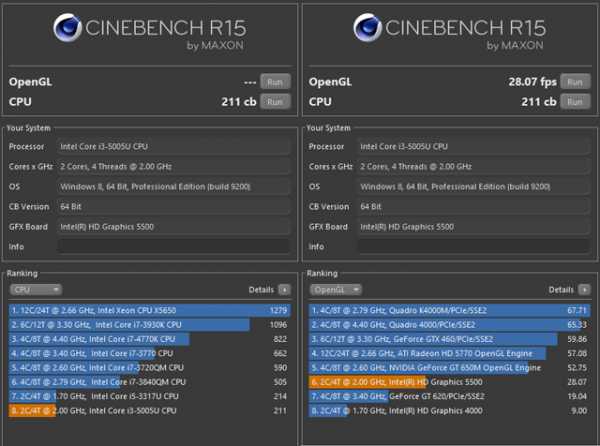Screen dimensions: 600x446
Task: Expand Details arrow in left window ranking
Action: pyautogui.click(x=284, y=290)
